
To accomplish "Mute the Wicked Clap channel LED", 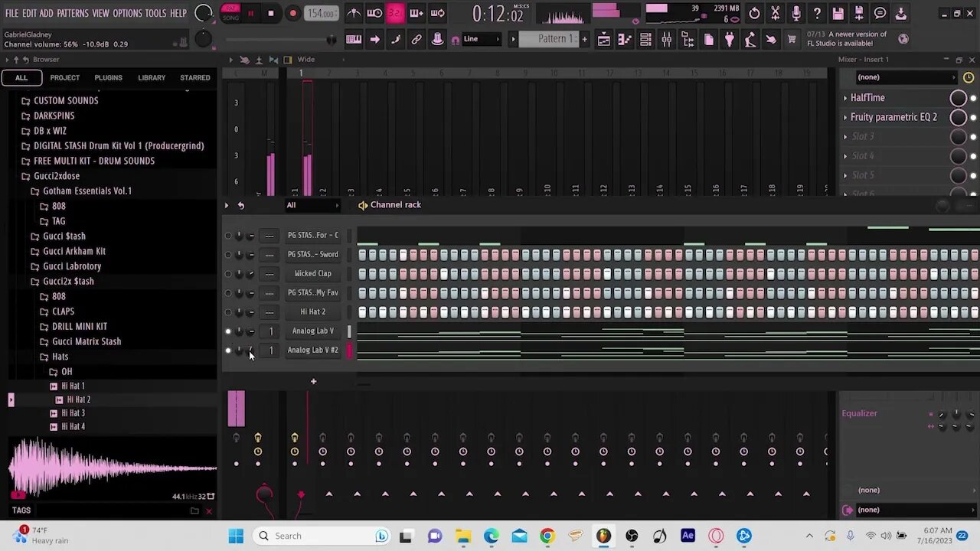I will [x=227, y=274].
